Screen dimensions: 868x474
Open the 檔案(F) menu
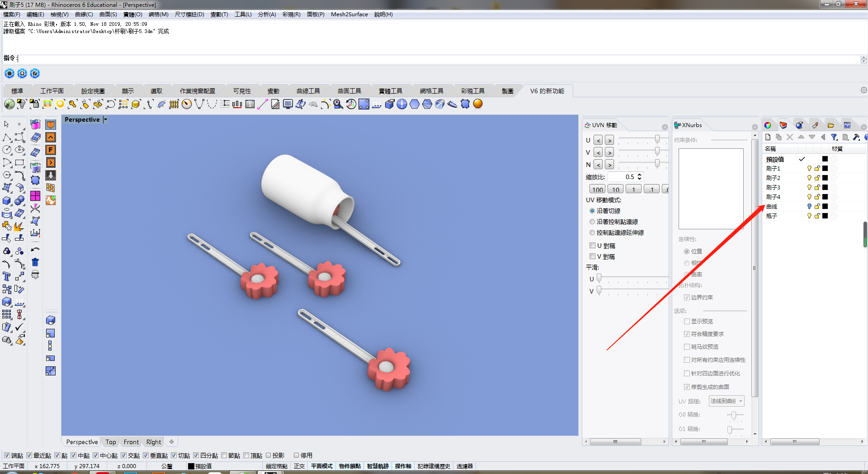[x=12, y=14]
